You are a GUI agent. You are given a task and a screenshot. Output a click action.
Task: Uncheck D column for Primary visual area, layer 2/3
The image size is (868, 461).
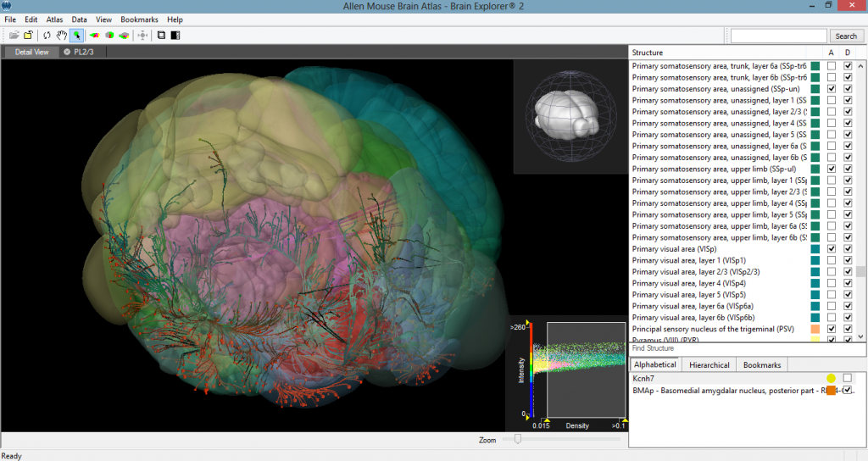click(x=848, y=272)
